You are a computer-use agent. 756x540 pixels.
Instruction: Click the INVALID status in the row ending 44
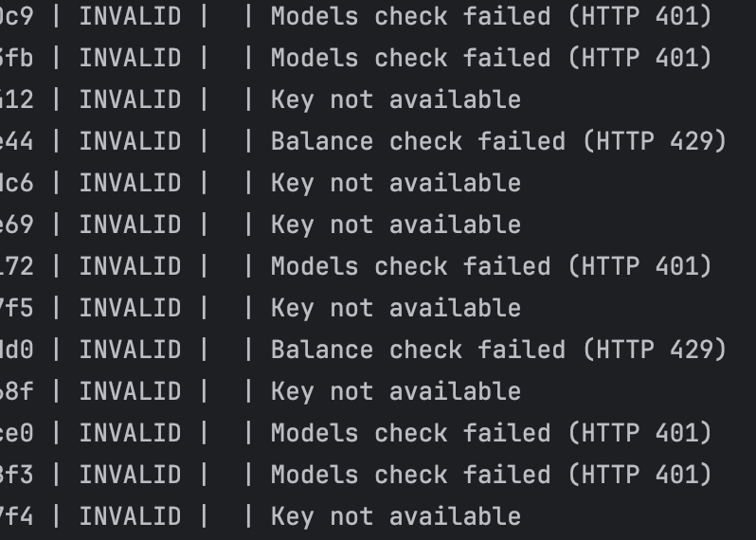pos(130,141)
